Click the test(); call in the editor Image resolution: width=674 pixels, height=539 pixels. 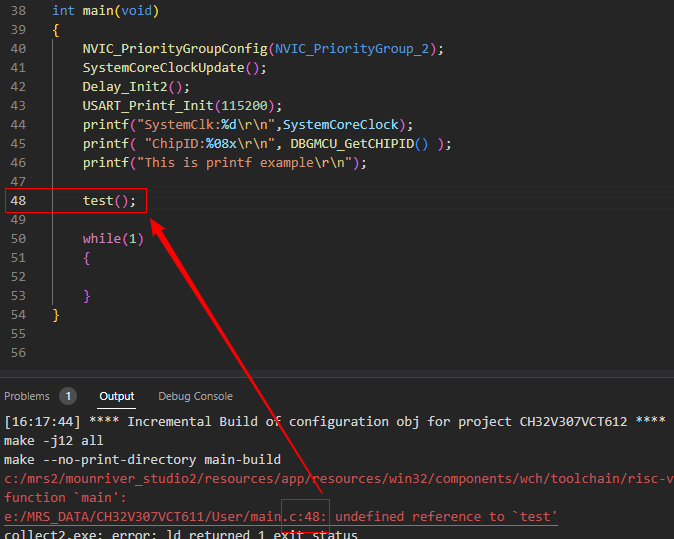(x=109, y=200)
